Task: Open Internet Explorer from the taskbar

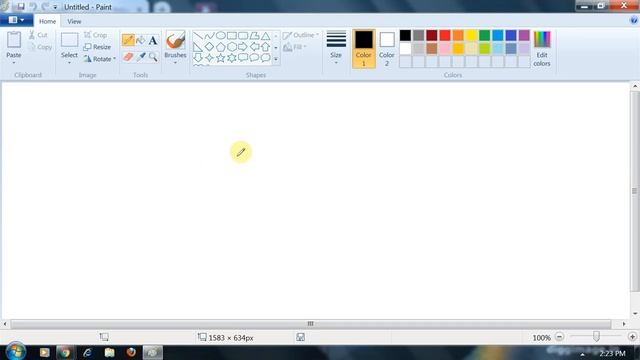Action: [87, 352]
